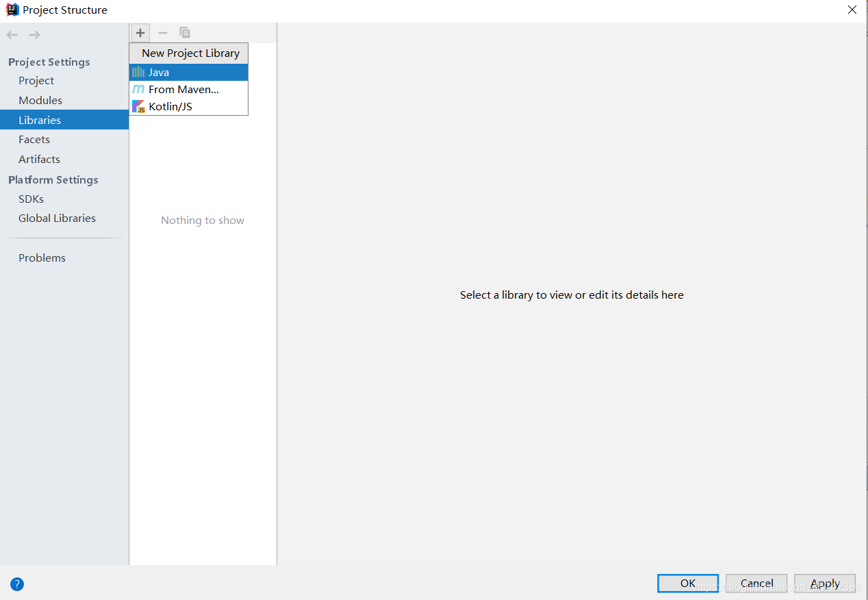This screenshot has height=600, width=868.
Task: Click Project Settings heading
Action: point(49,62)
